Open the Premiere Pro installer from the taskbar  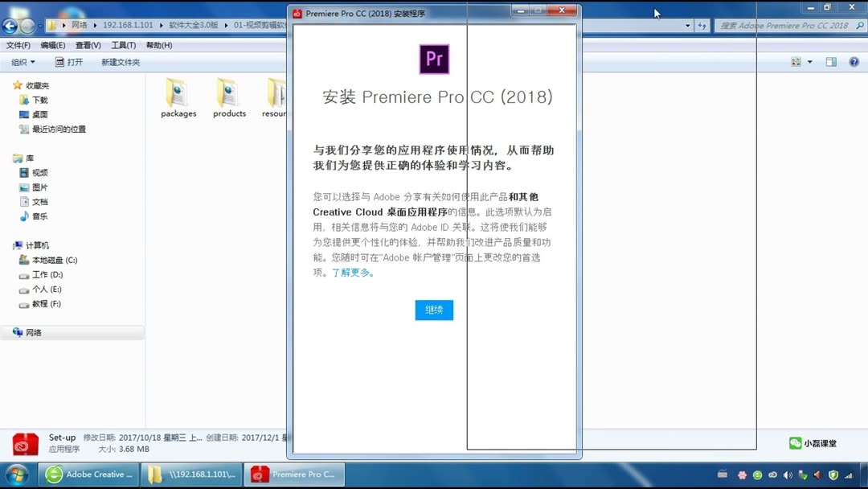[294, 474]
